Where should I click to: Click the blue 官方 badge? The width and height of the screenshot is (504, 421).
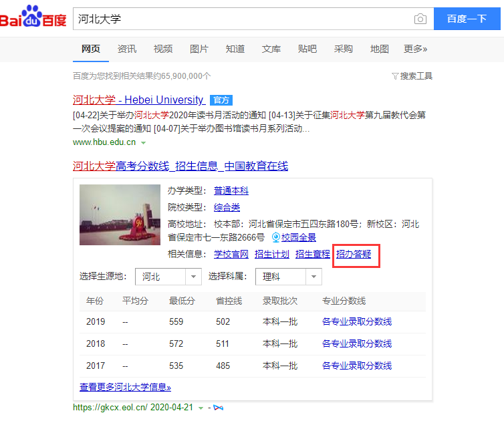221,100
